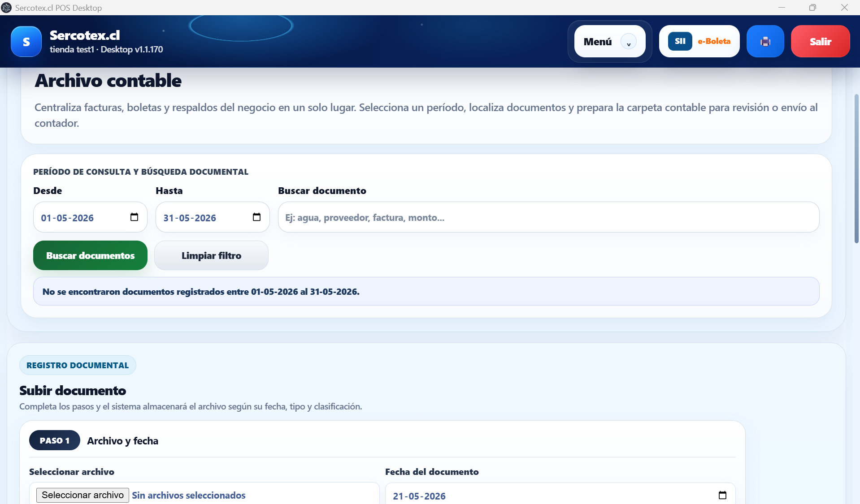Expand the Menú dropdown chevron
Screen dimensions: 860x504
pyautogui.click(x=629, y=42)
